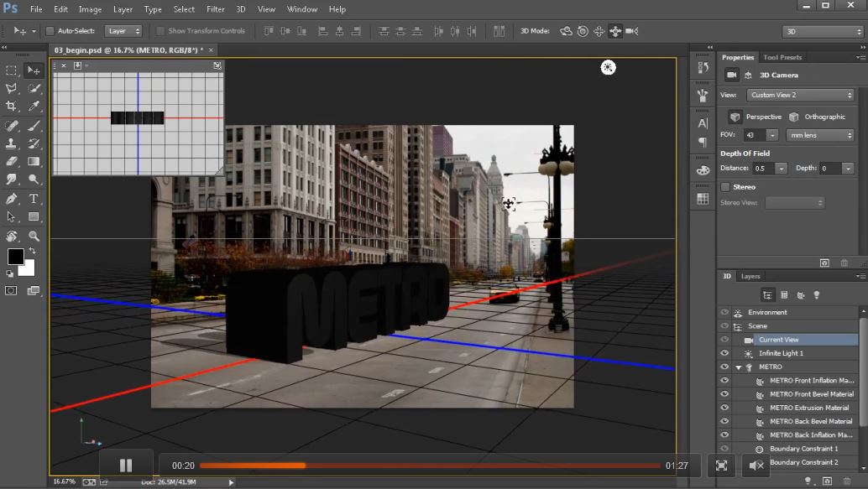Select the Eyedropper tool
Image resolution: width=868 pixels, height=489 pixels.
(34, 106)
